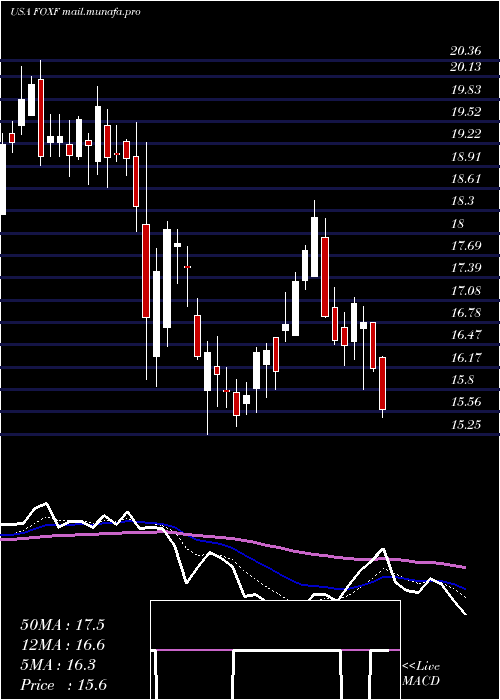Click the 16.17 price axis label
The height and width of the screenshot is (700, 500).
tap(466, 358)
